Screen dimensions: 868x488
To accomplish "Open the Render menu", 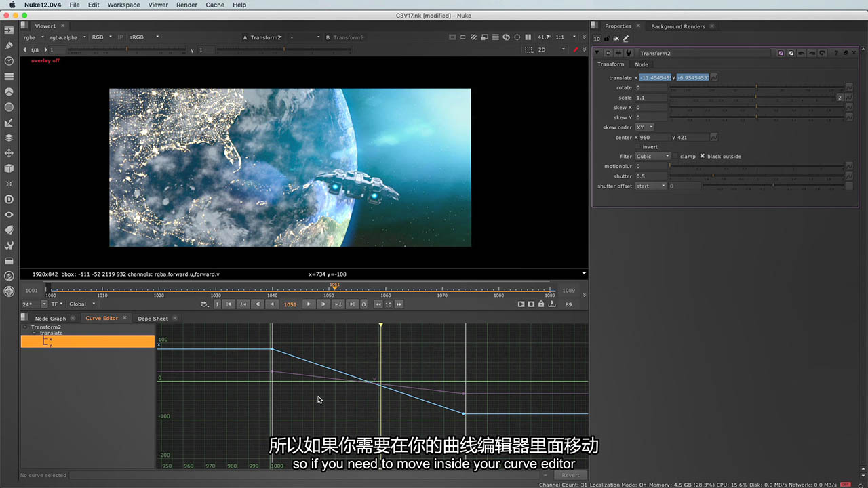I will click(186, 5).
